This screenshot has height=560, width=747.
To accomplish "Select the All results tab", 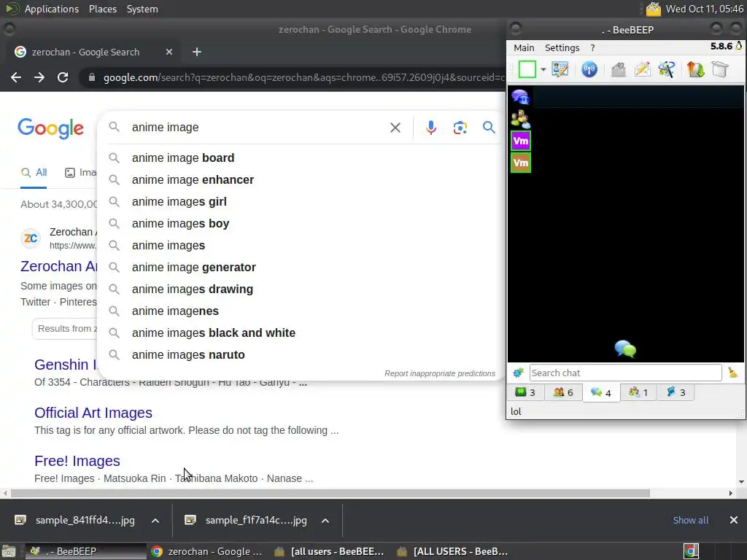I will 34,172.
